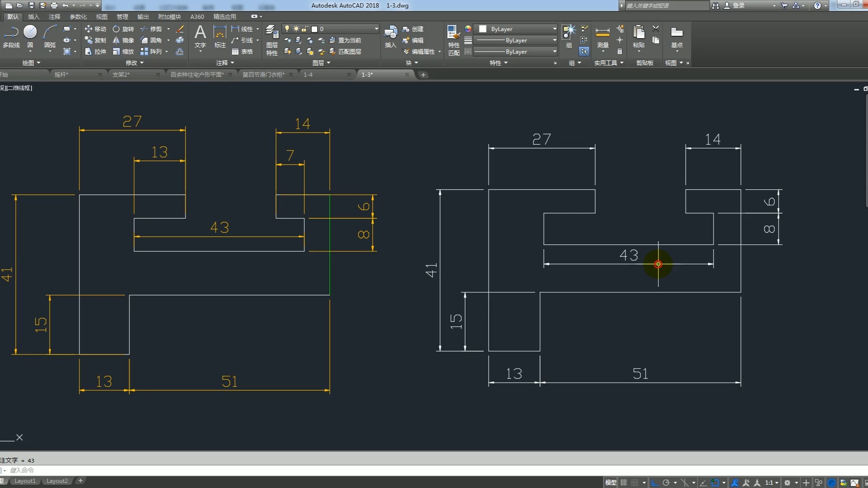868x488 pixels.
Task: Click the Match Layer (匹配图层) button
Action: [345, 52]
